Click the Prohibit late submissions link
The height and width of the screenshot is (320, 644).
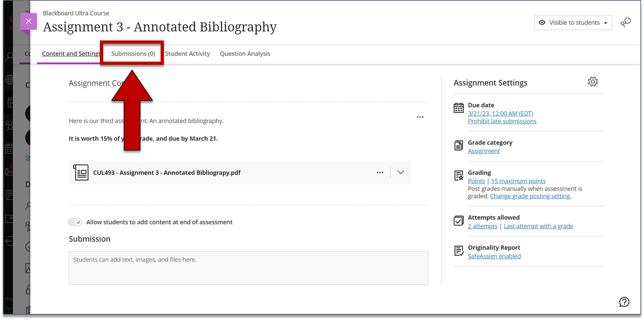point(502,121)
